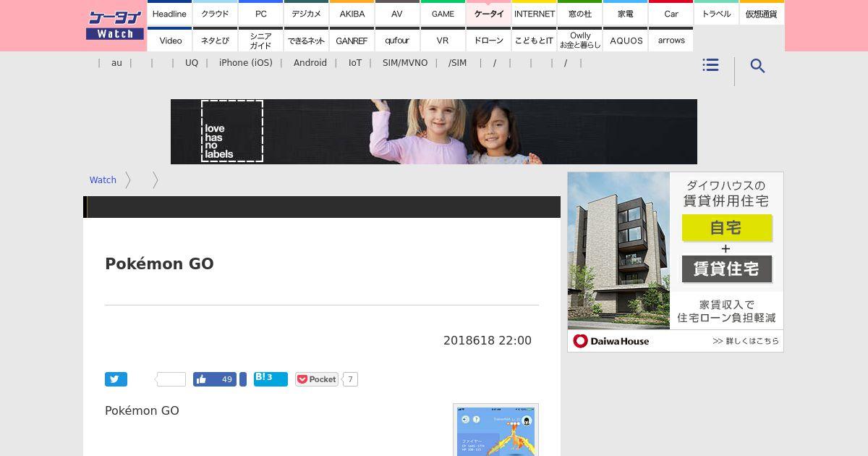Click the Pokémon GO article headline
Screen dimensions: 868x456
coord(159,264)
